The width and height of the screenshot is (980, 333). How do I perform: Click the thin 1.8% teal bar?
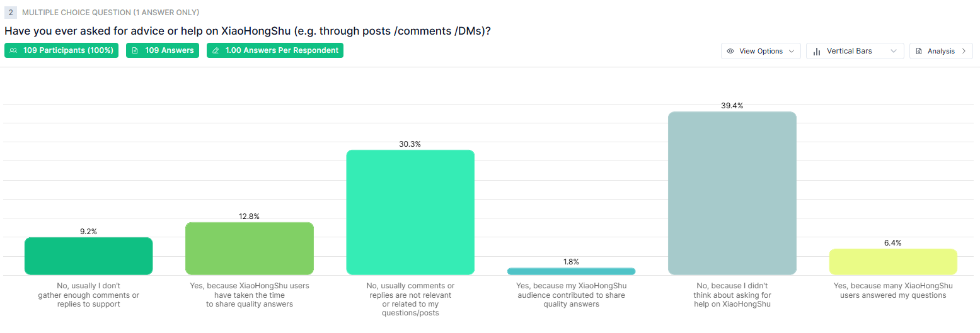click(571, 271)
